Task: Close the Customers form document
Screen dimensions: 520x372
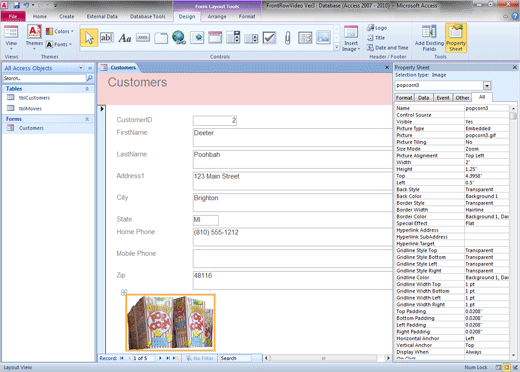Action: [387, 67]
